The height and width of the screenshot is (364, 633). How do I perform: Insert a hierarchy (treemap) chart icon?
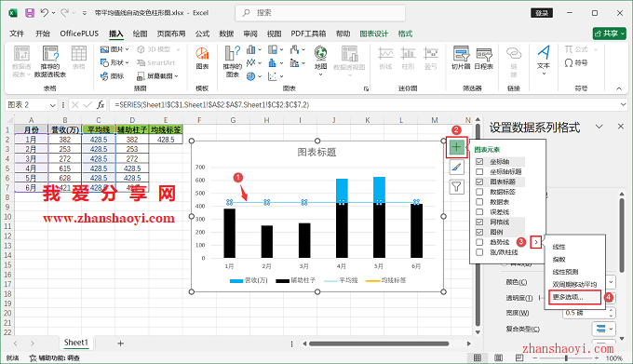coord(273,49)
